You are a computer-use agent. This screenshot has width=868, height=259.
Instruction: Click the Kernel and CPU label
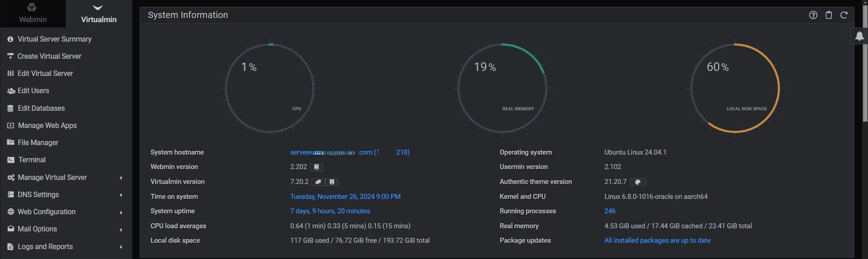522,197
